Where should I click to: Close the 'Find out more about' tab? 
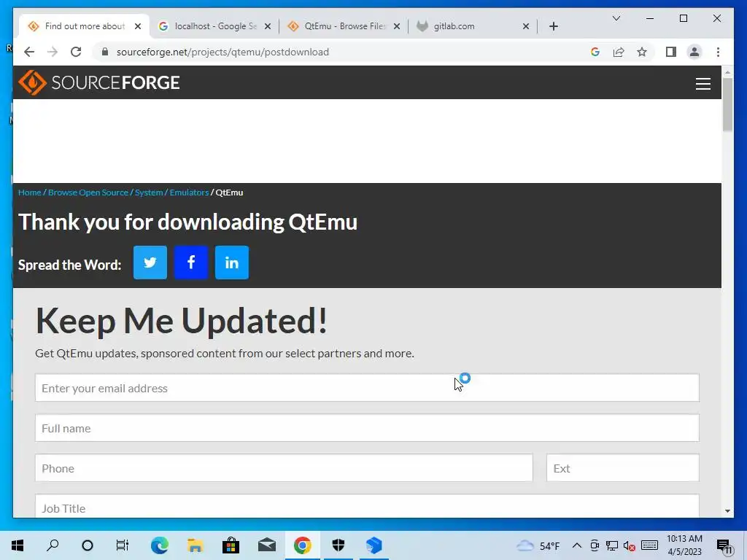[x=138, y=26]
